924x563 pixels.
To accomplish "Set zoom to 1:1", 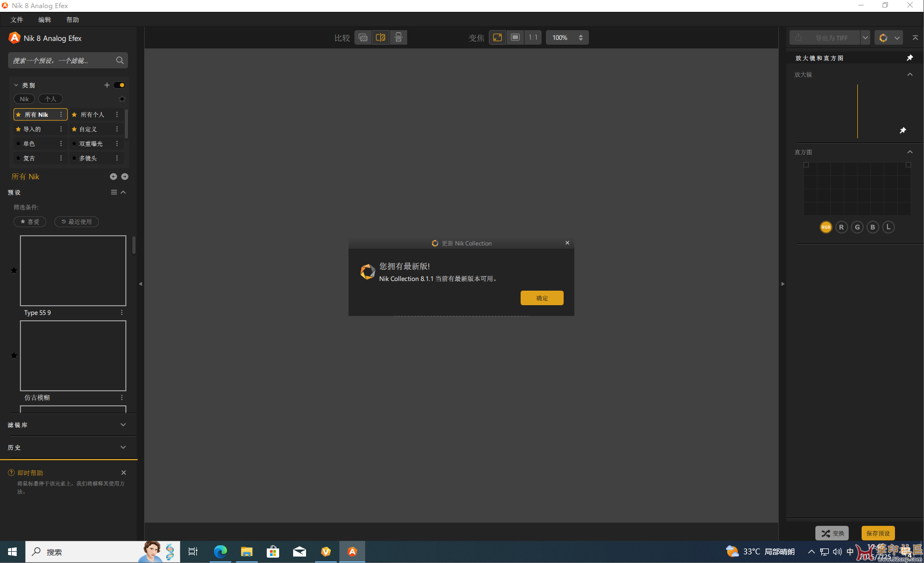I will 533,38.
